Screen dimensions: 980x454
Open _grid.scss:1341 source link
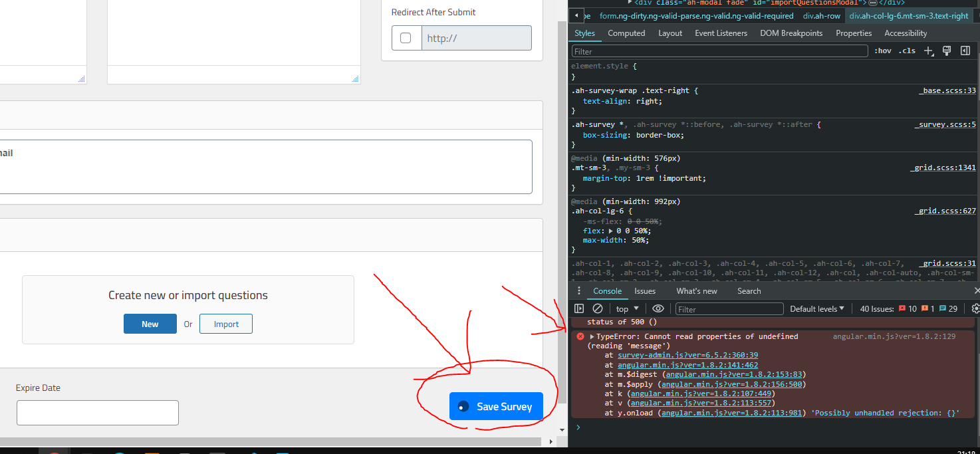pos(943,168)
